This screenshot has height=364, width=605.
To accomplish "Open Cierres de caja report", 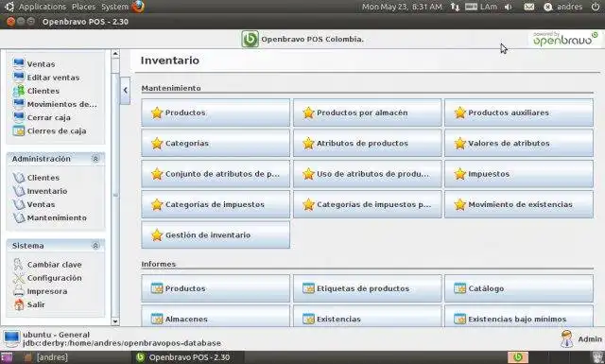I will pos(49,130).
